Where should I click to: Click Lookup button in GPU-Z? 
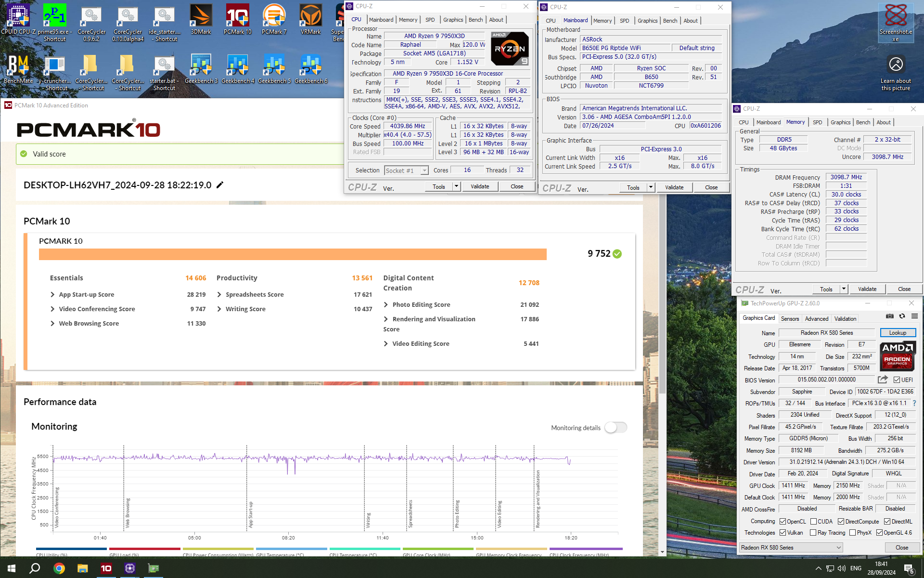(x=898, y=333)
